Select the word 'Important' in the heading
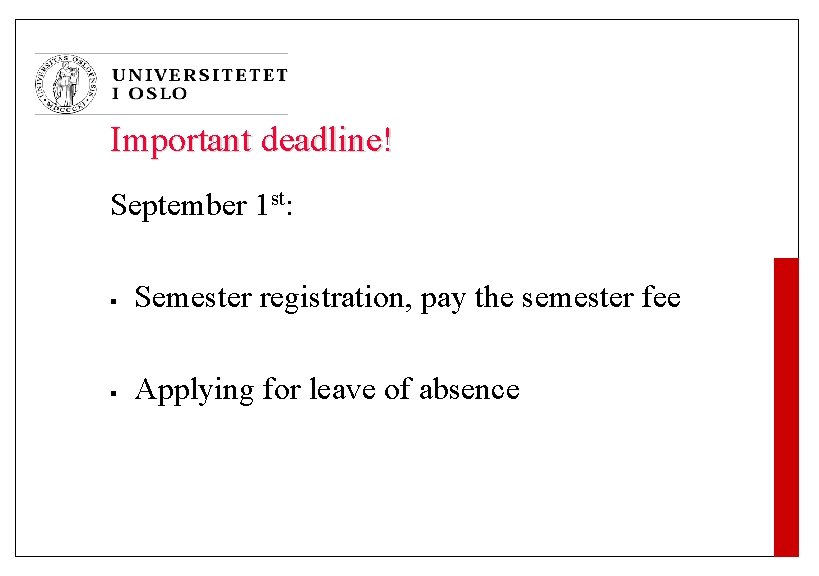819x576 pixels. coord(181,141)
